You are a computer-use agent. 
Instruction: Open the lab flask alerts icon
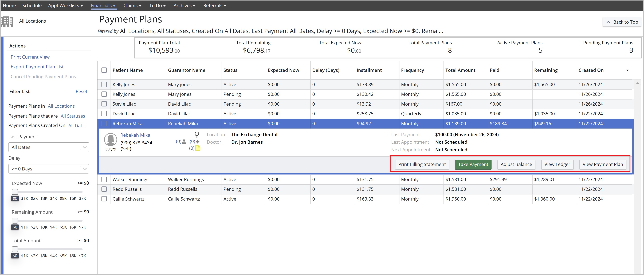pyautogui.click(x=184, y=142)
